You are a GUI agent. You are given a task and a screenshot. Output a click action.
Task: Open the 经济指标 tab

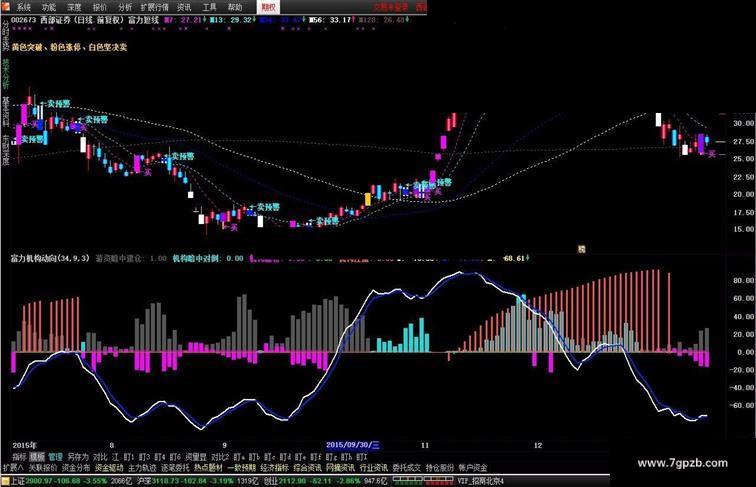274,468
